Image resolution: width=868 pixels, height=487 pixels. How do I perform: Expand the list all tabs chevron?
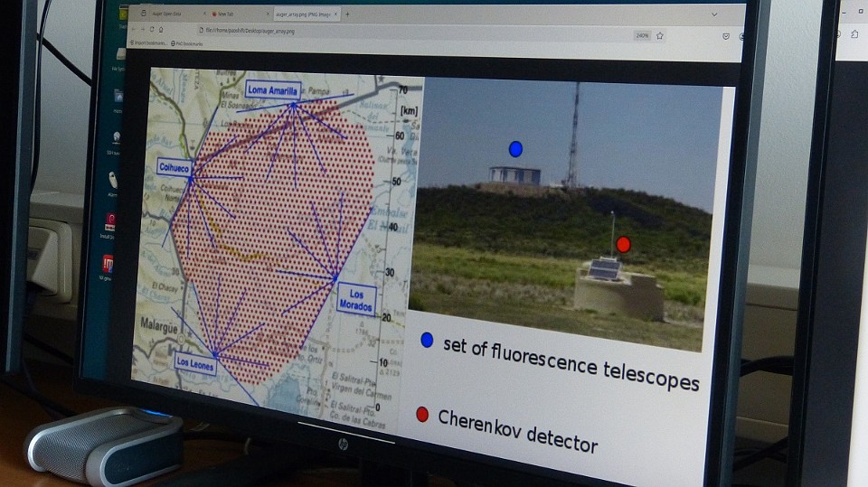pos(714,14)
